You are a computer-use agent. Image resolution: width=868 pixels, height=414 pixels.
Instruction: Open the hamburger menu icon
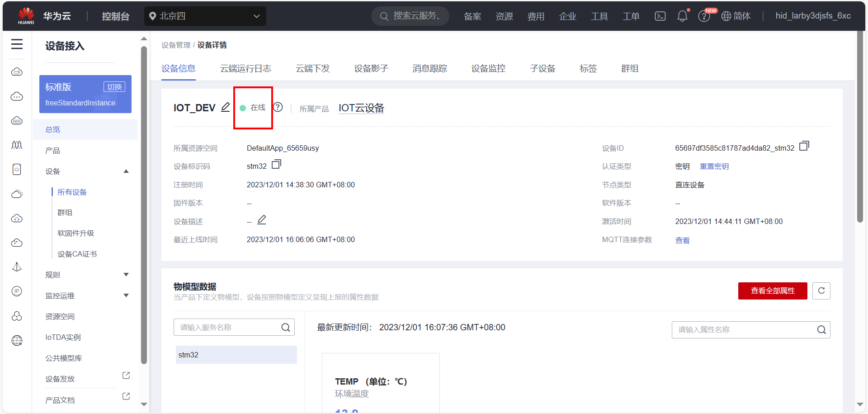click(17, 44)
